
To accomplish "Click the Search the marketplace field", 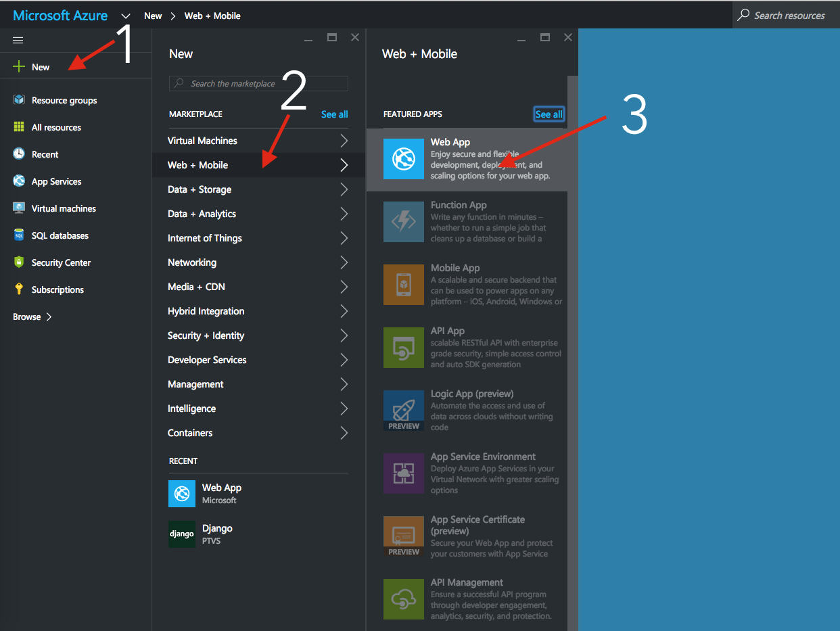I will click(x=258, y=84).
